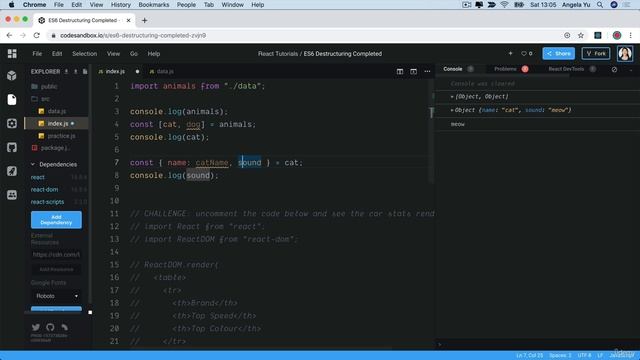The height and width of the screenshot is (360, 640).
Task: Open the CodeSandbox dashboard grid icon
Action: pyautogui.click(x=12, y=53)
